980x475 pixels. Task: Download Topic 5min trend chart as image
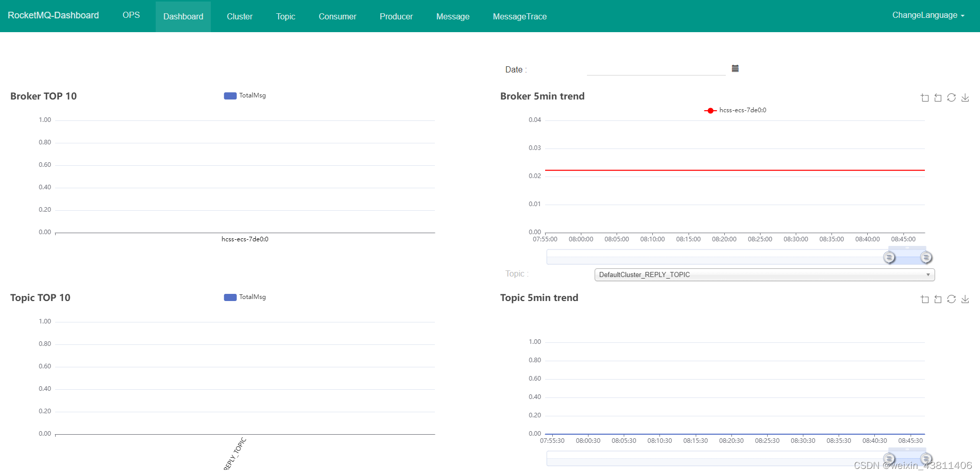click(x=965, y=299)
